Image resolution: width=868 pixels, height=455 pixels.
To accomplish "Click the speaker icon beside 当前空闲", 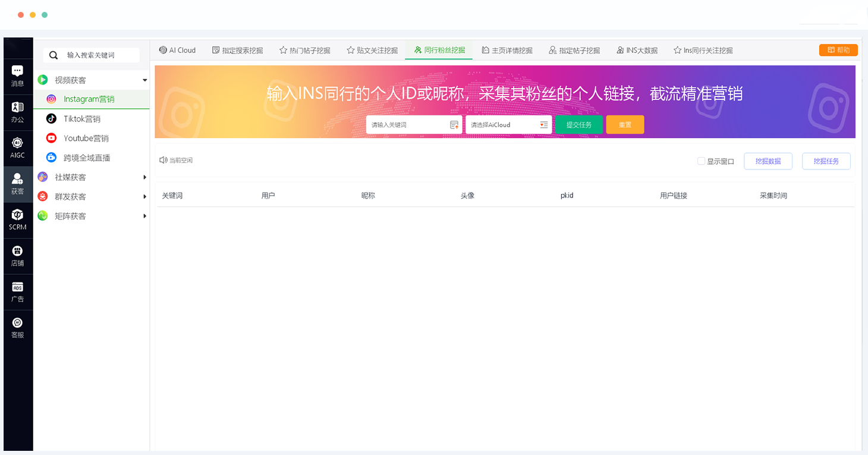I will pyautogui.click(x=163, y=161).
